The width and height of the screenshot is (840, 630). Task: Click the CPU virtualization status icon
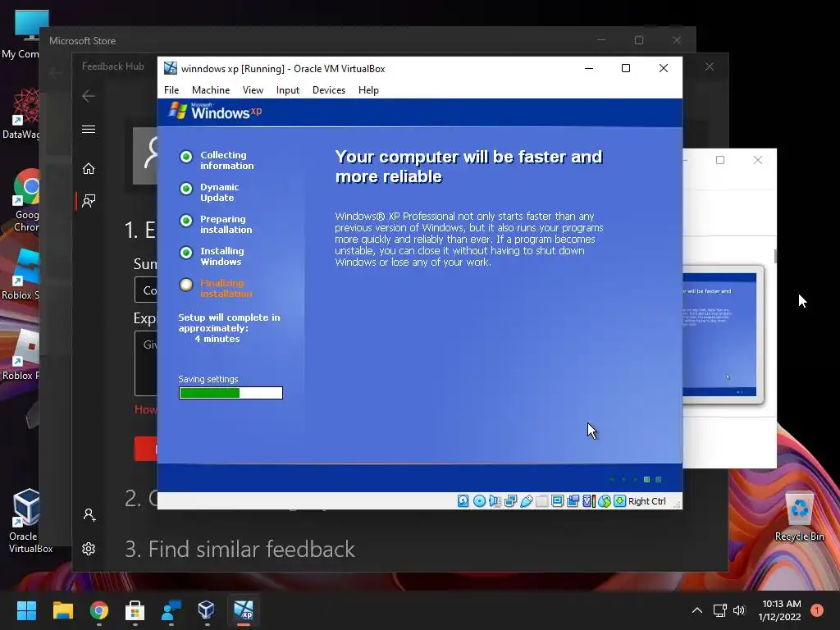pos(589,501)
